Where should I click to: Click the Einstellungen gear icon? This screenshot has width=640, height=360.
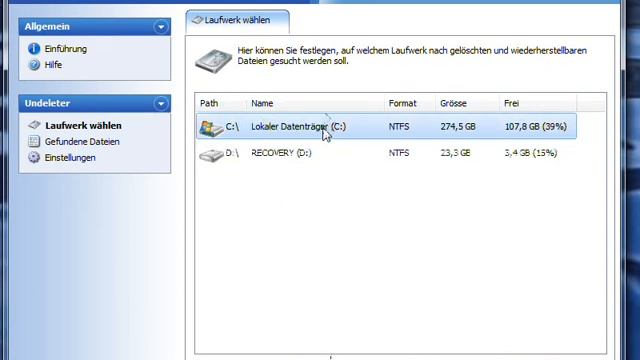[34, 158]
